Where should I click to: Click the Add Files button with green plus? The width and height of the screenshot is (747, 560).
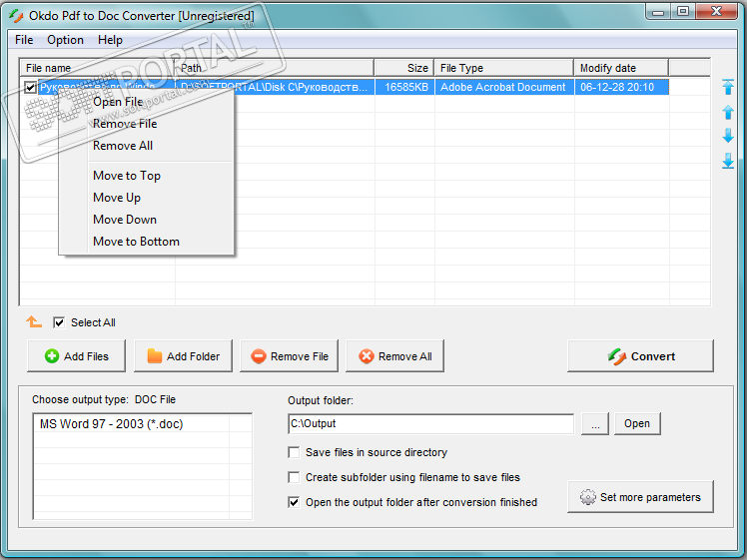tap(76, 356)
